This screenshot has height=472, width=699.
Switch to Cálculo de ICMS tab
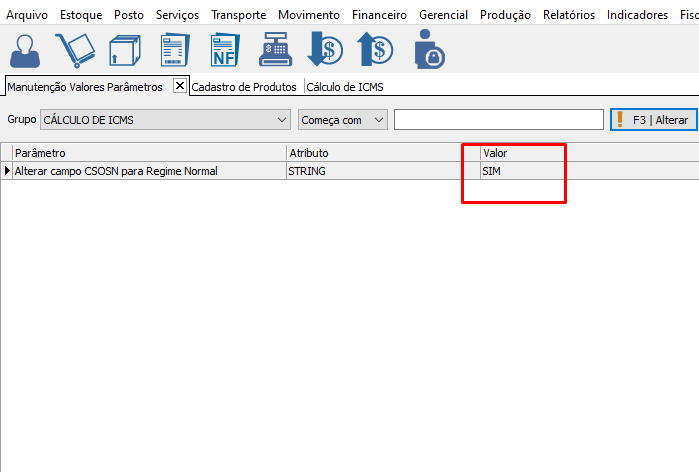click(345, 87)
